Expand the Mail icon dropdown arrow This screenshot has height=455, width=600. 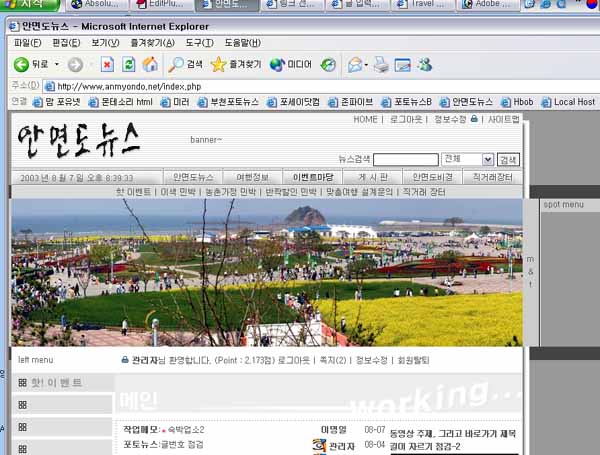point(366,65)
